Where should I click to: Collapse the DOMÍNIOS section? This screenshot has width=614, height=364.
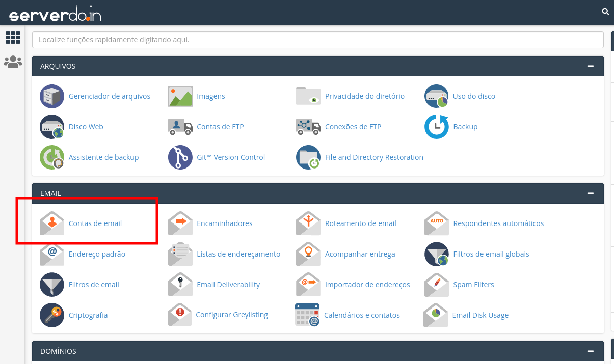click(591, 351)
